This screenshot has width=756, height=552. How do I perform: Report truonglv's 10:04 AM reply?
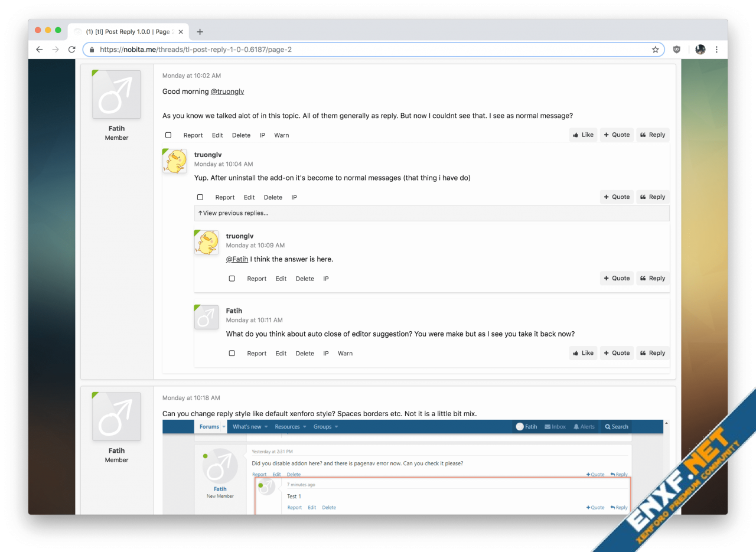[x=225, y=197]
